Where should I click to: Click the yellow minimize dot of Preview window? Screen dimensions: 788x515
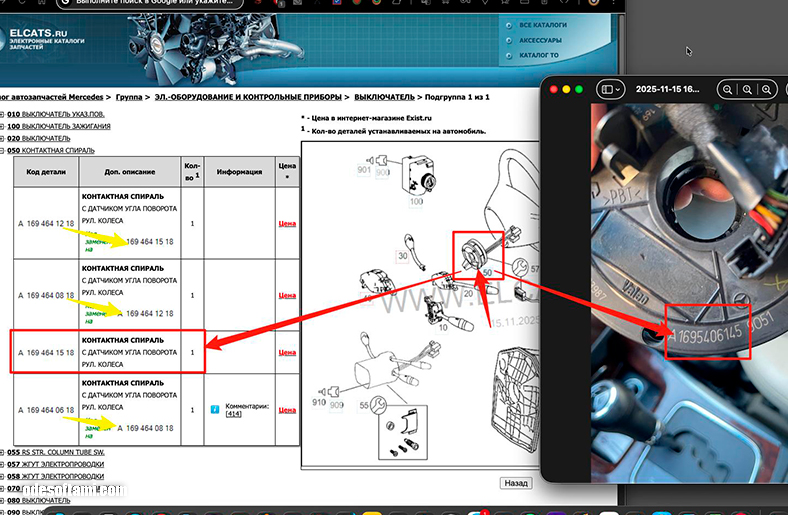click(565, 89)
